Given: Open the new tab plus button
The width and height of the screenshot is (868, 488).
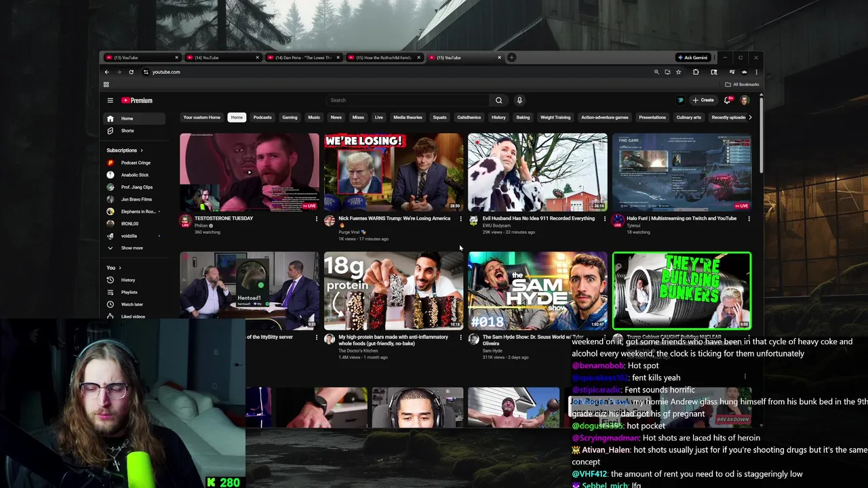Looking at the screenshot, I should pos(511,58).
